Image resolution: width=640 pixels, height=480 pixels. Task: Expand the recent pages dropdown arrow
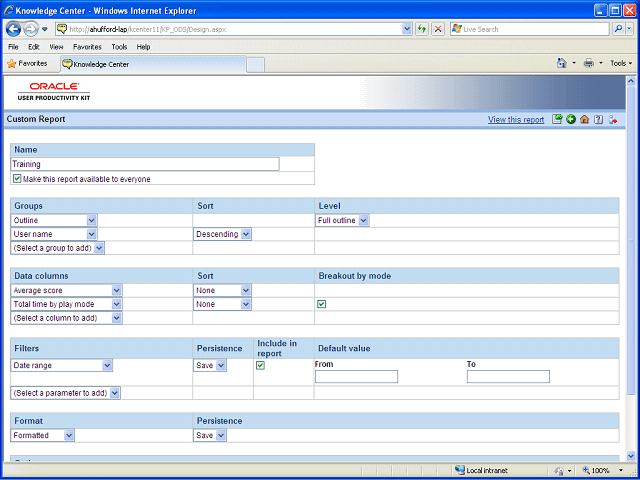pyautogui.click(x=45, y=29)
